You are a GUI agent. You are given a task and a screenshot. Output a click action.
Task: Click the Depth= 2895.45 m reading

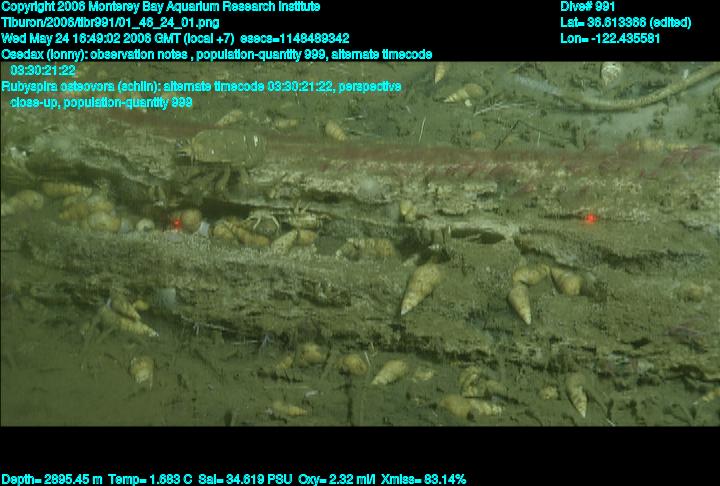[52, 480]
